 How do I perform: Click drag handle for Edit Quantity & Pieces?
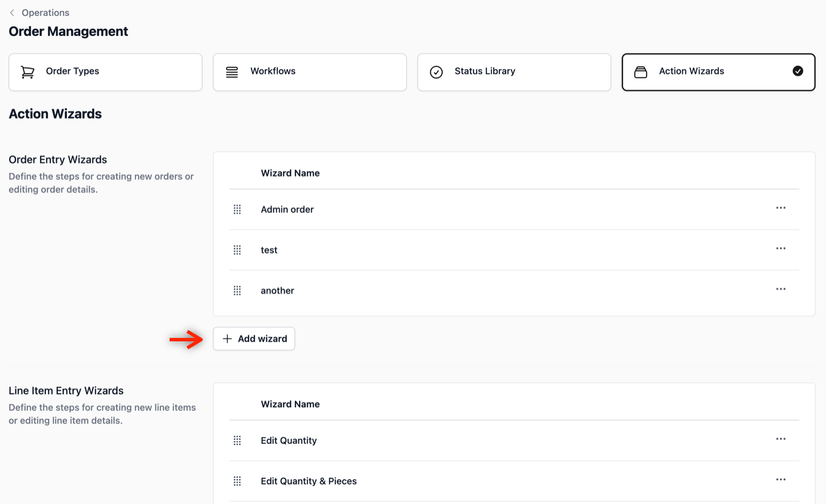237,481
